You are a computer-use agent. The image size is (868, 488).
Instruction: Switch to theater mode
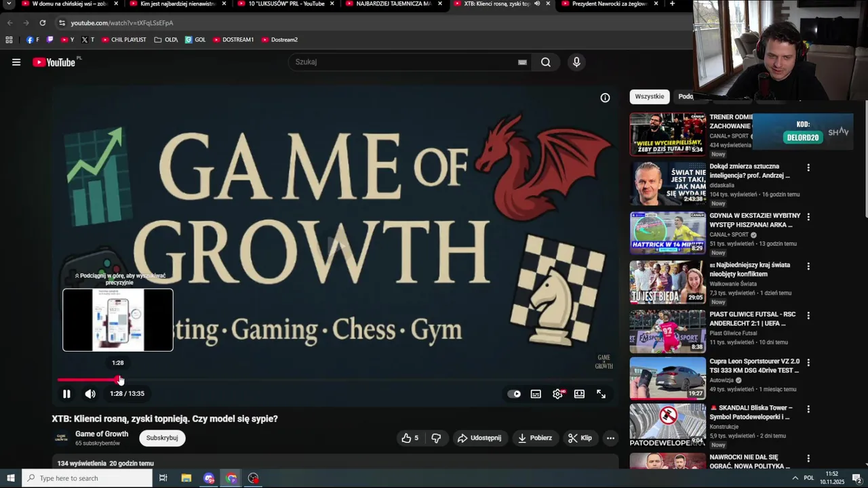point(579,394)
